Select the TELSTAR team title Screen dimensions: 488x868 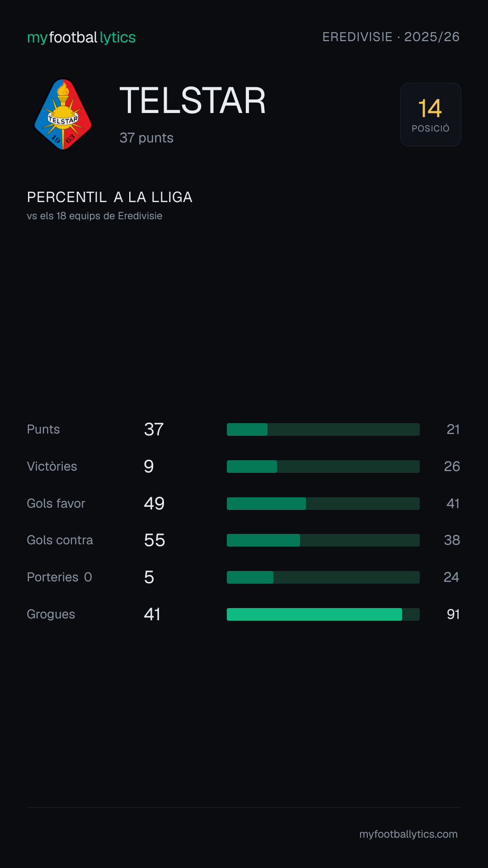193,100
